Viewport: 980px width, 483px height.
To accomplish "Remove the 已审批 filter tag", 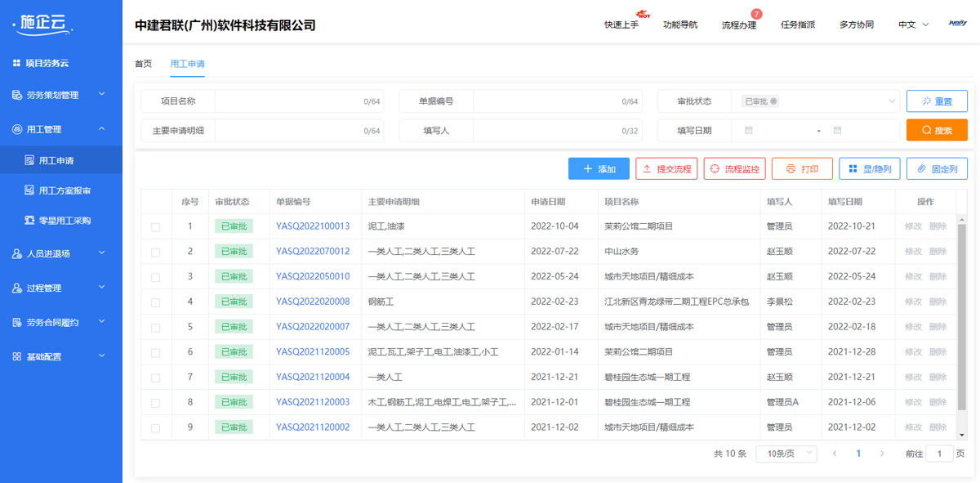I will click(773, 101).
